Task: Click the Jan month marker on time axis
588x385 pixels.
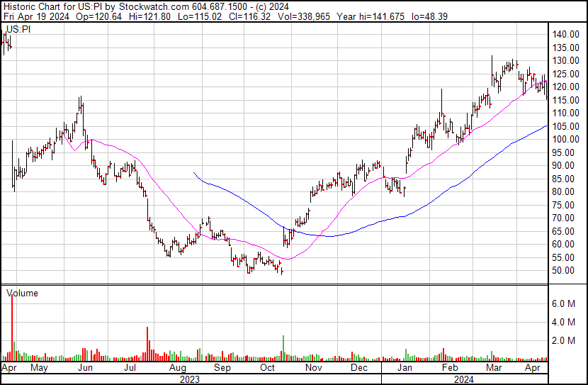Action: pos(405,369)
